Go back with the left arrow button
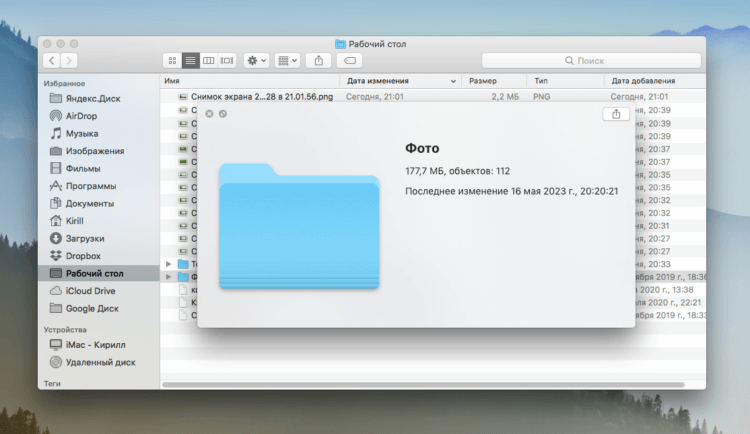Viewport: 750px width, 434px height. click(52, 61)
